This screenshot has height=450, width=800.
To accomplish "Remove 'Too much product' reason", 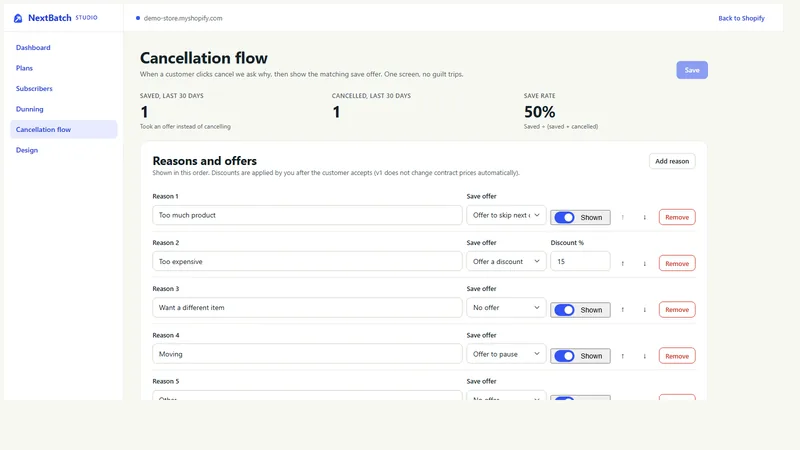I will [677, 217].
